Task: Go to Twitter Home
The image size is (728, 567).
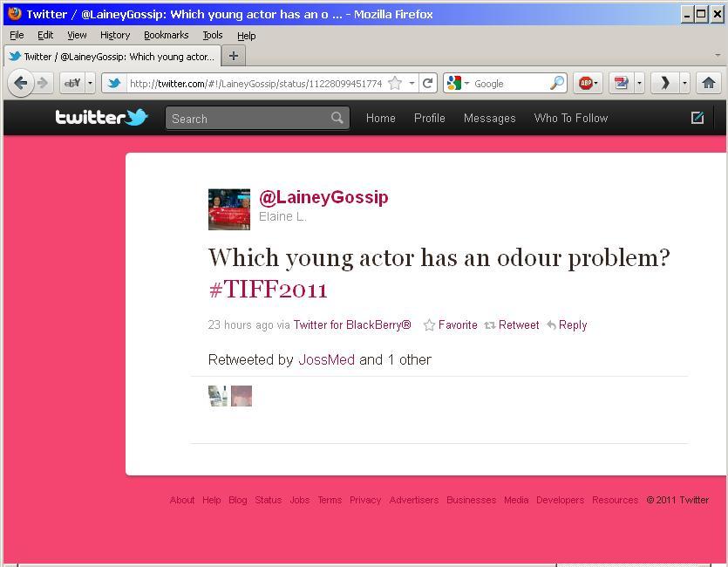Action: 381,119
